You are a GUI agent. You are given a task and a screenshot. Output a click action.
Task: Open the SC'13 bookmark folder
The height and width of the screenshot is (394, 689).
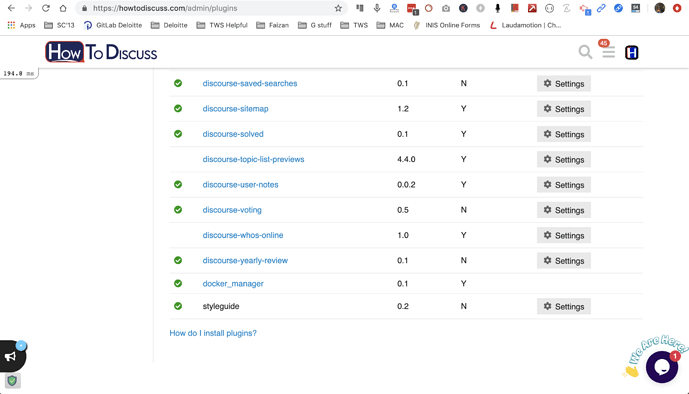(x=59, y=25)
